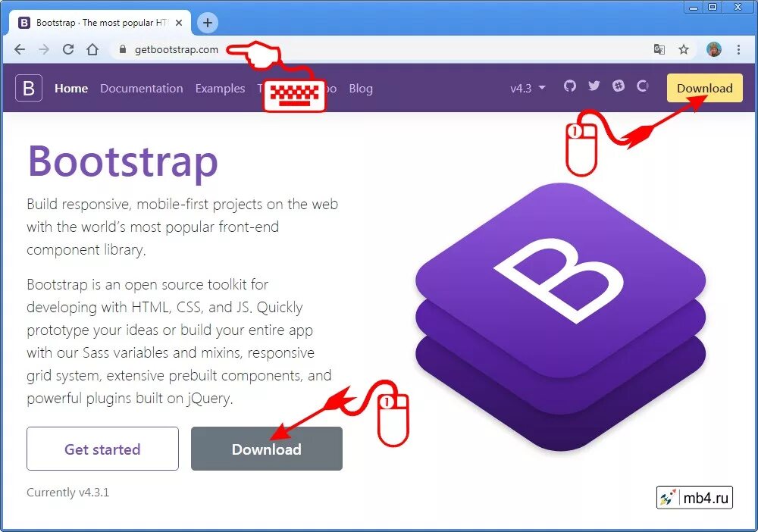This screenshot has width=758, height=532.
Task: Click the translate page icon
Action: (x=659, y=49)
